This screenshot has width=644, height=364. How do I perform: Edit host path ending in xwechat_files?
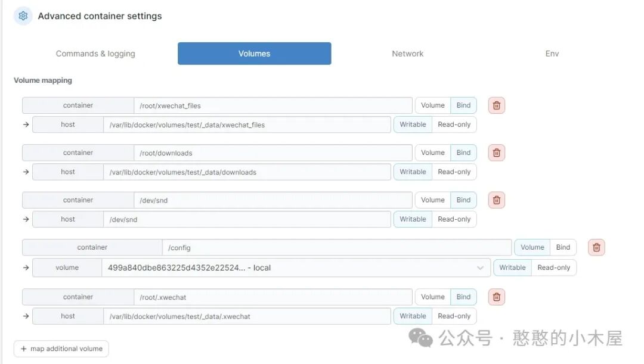[x=247, y=125]
